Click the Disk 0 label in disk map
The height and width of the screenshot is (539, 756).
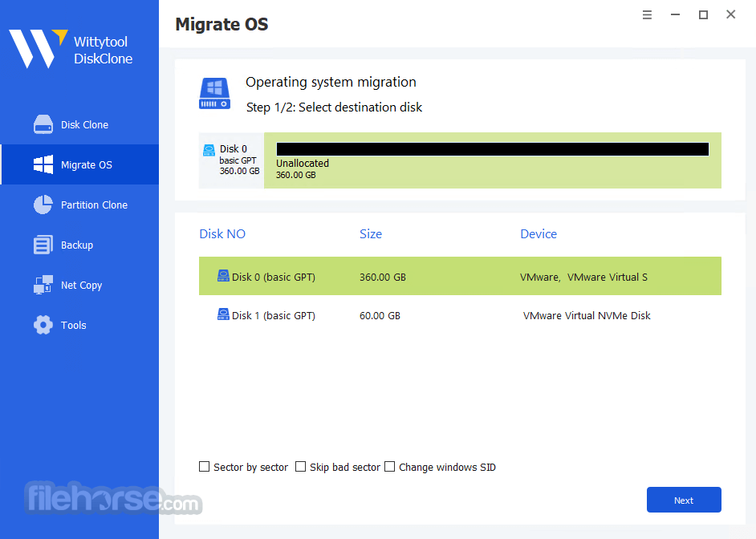[x=234, y=148]
